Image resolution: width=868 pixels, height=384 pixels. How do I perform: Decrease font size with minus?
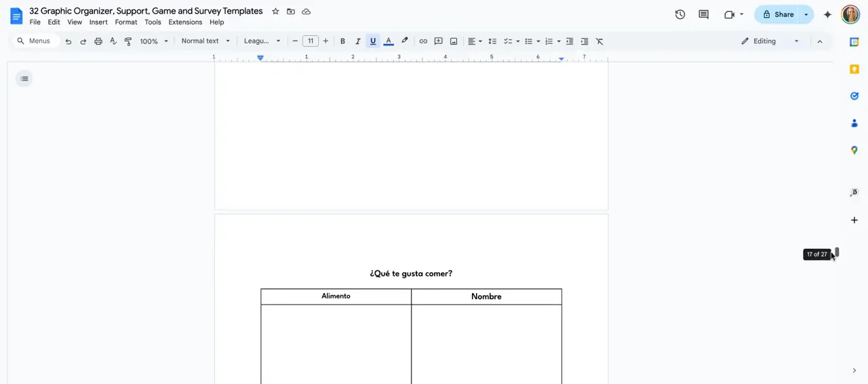[295, 41]
